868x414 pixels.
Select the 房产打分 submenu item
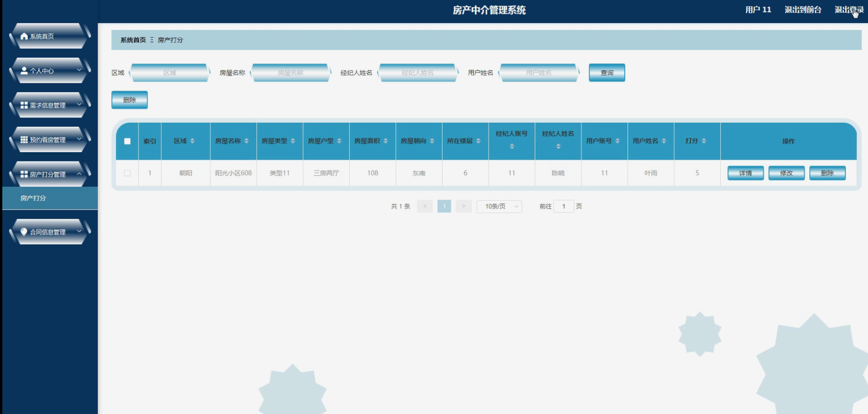50,198
